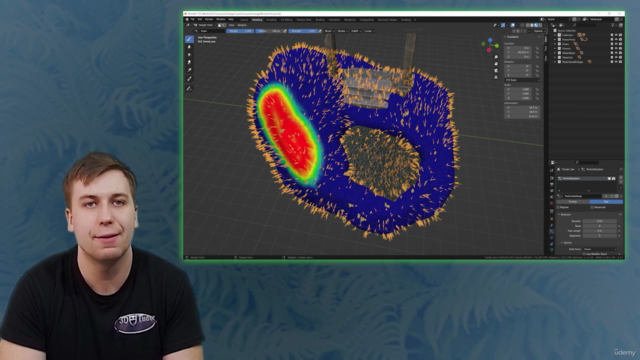Select the Annotate tool
This screenshot has width=640, height=360.
189,89
